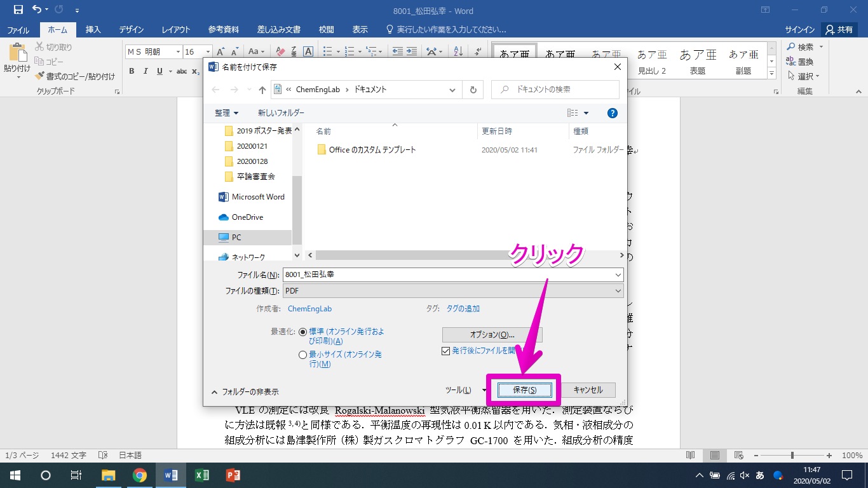868x488 pixels.
Task: Switch to the 校閲 ribbon tab
Action: [327, 30]
